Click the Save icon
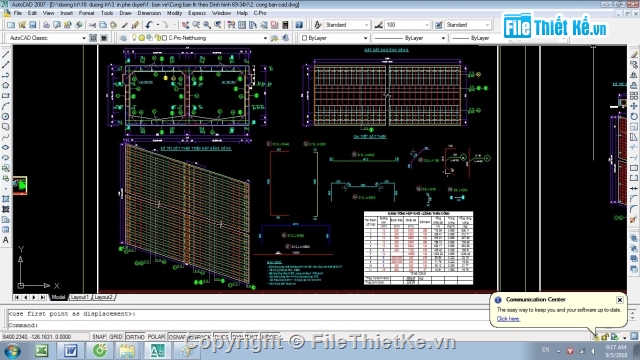The image size is (640, 360). [33, 25]
